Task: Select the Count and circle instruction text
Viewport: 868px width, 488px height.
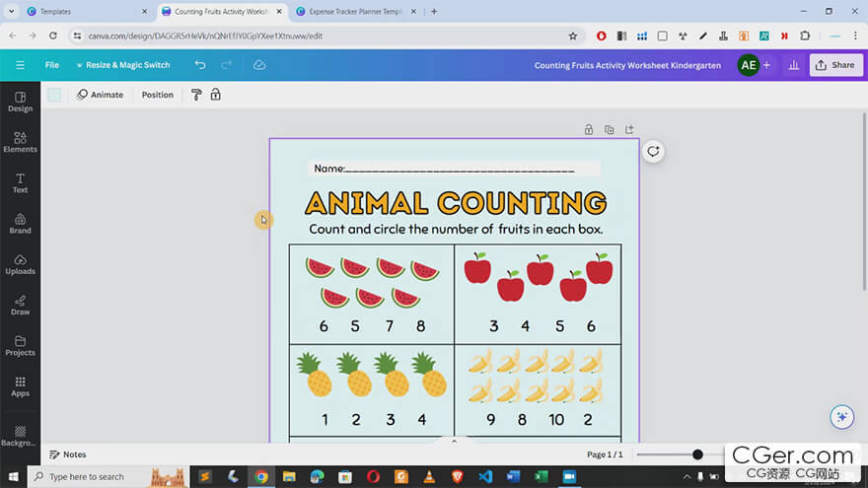Action: [456, 229]
